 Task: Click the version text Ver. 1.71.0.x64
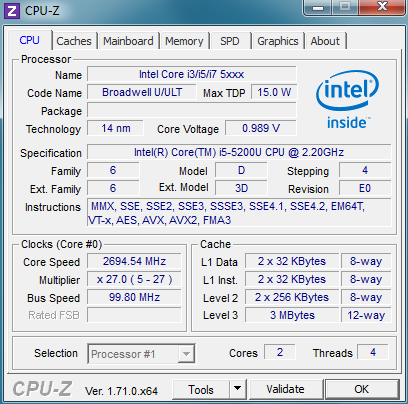click(121, 391)
